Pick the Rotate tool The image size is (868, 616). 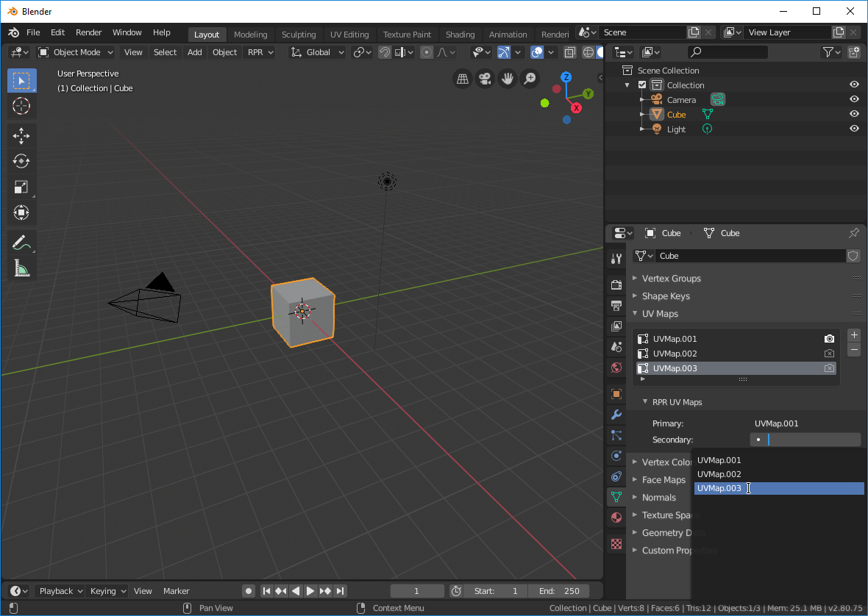coord(21,162)
